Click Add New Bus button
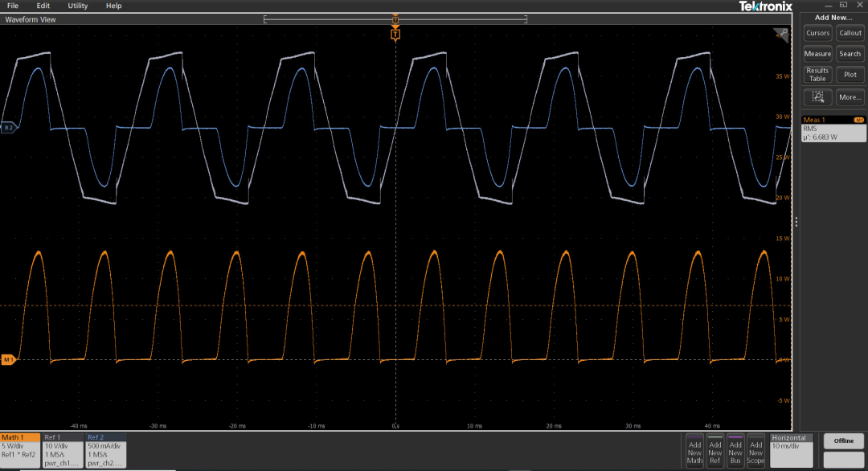 click(x=735, y=451)
